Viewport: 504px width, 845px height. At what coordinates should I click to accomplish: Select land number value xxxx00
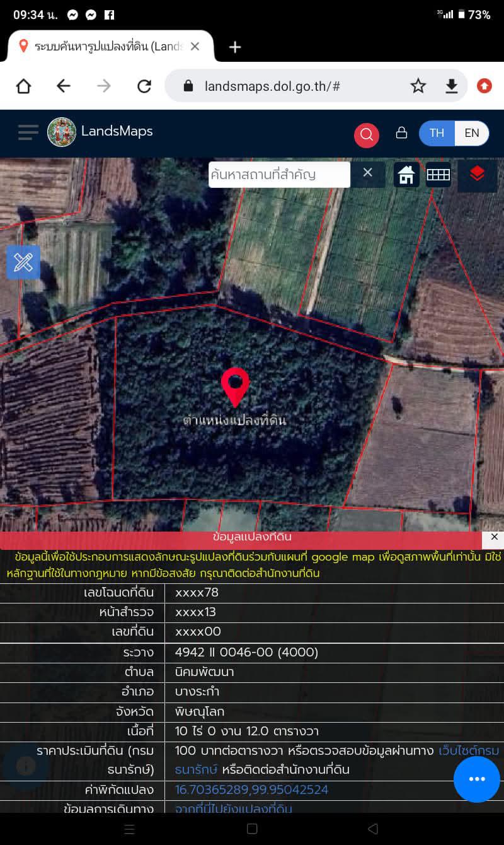click(198, 631)
